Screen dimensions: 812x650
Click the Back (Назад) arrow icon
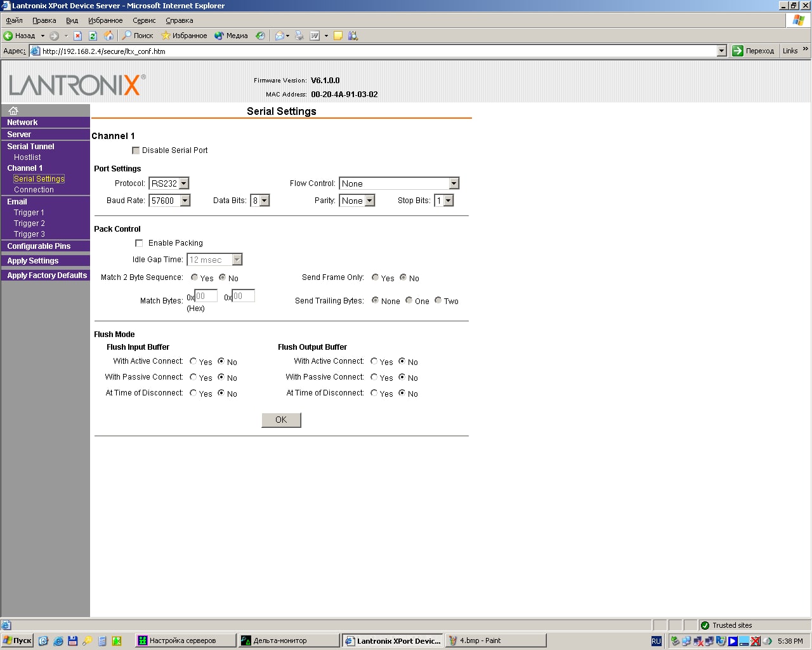(x=8, y=36)
